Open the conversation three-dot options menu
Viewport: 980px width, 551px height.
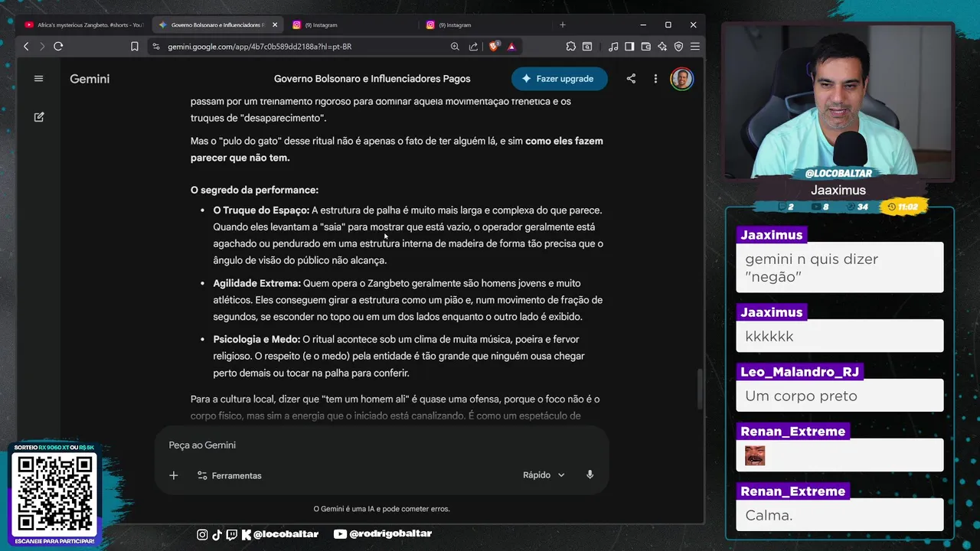pos(655,79)
